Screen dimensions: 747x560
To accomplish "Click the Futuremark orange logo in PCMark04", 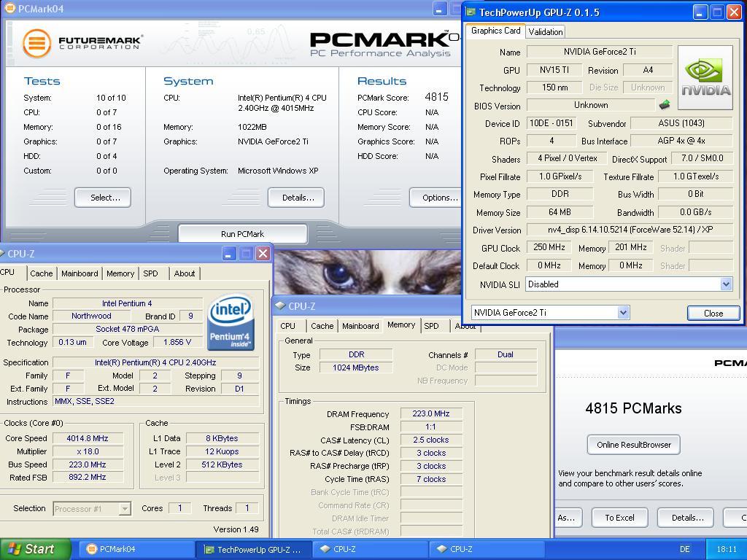I will click(36, 43).
